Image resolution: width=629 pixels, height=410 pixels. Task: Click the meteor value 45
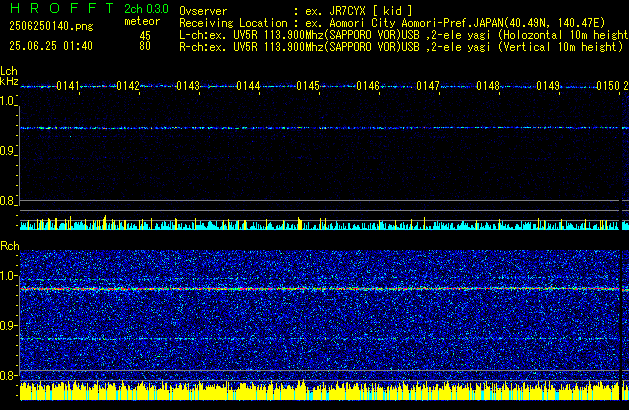(145, 36)
